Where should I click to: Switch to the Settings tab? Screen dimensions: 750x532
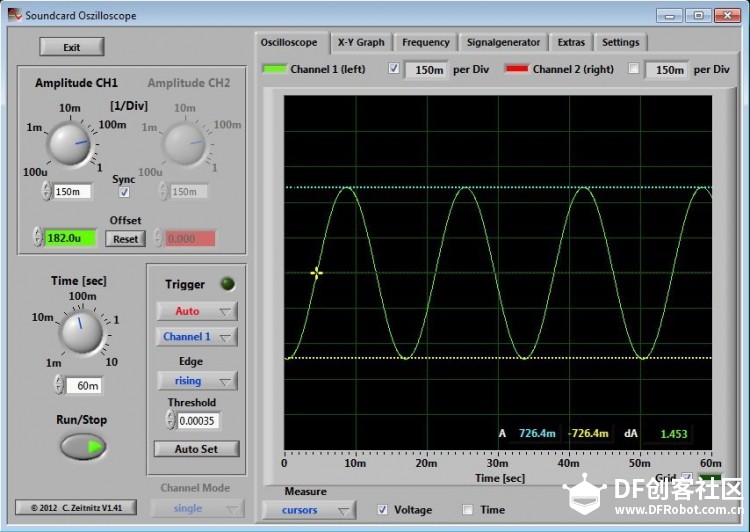tap(620, 43)
